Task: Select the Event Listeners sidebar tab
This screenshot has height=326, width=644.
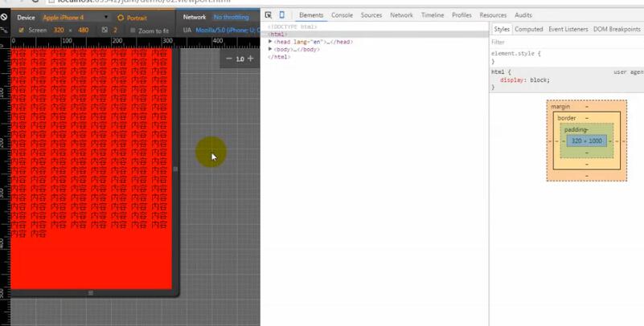Action: [568, 29]
